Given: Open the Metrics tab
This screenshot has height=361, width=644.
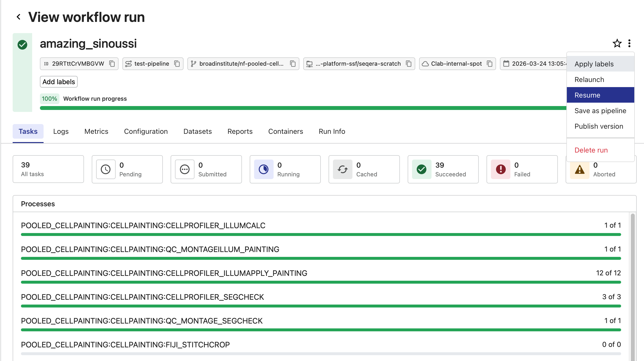Looking at the screenshot, I should click(x=96, y=131).
